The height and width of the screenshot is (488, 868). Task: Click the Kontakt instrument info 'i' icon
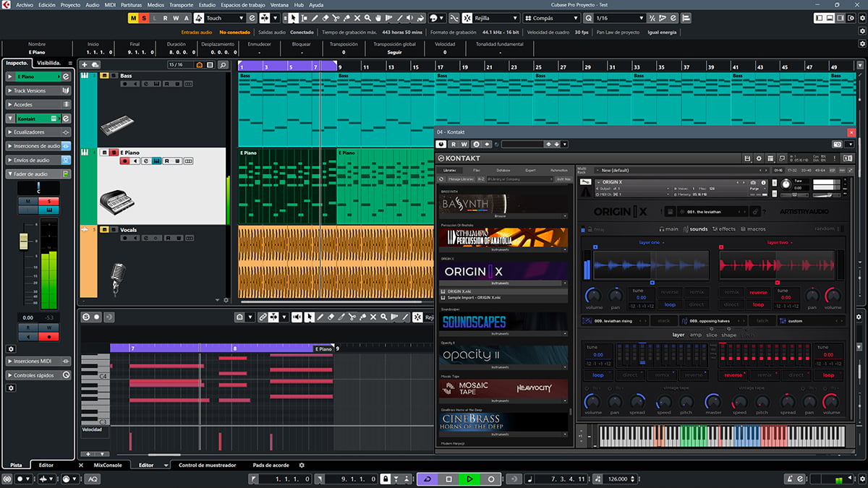coord(764,182)
